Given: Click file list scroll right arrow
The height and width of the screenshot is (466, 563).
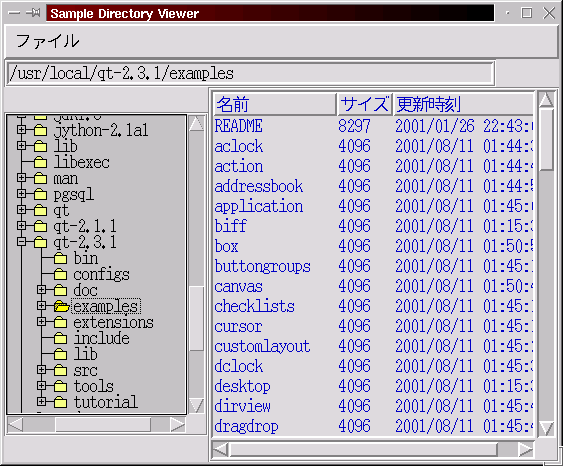Looking at the screenshot, I should 526,449.
